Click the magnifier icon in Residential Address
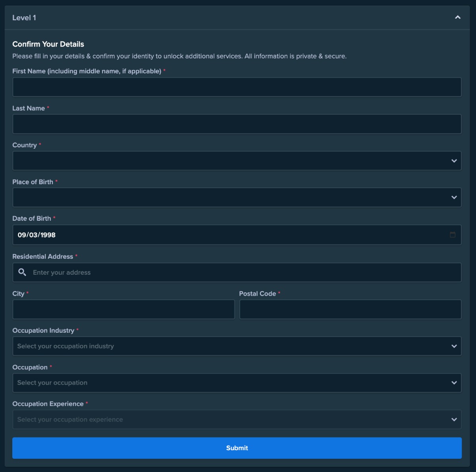The image size is (476, 472). coord(22,272)
